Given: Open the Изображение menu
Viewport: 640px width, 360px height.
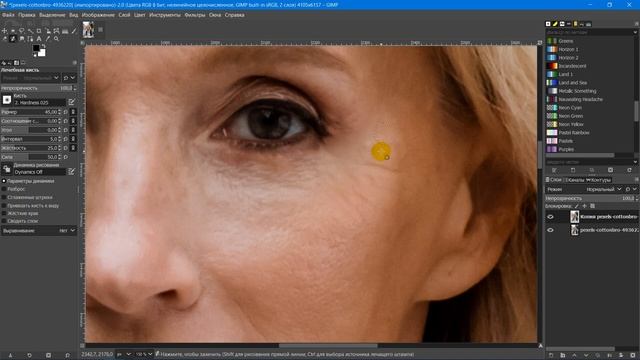Looking at the screenshot, I should pos(98,15).
